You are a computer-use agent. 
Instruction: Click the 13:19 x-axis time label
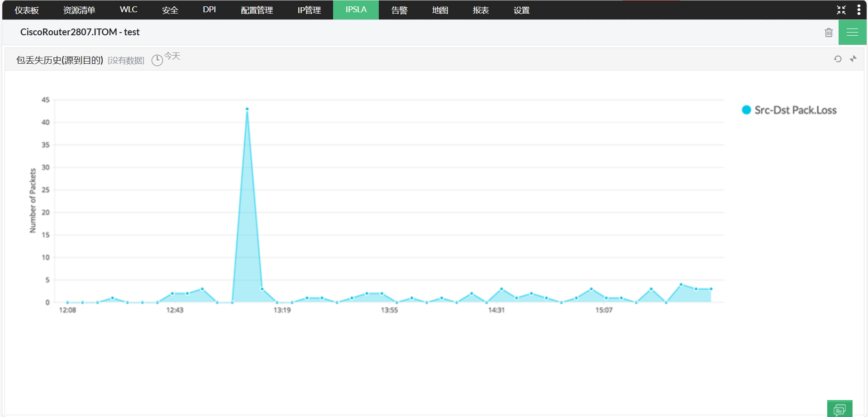pyautogui.click(x=282, y=310)
